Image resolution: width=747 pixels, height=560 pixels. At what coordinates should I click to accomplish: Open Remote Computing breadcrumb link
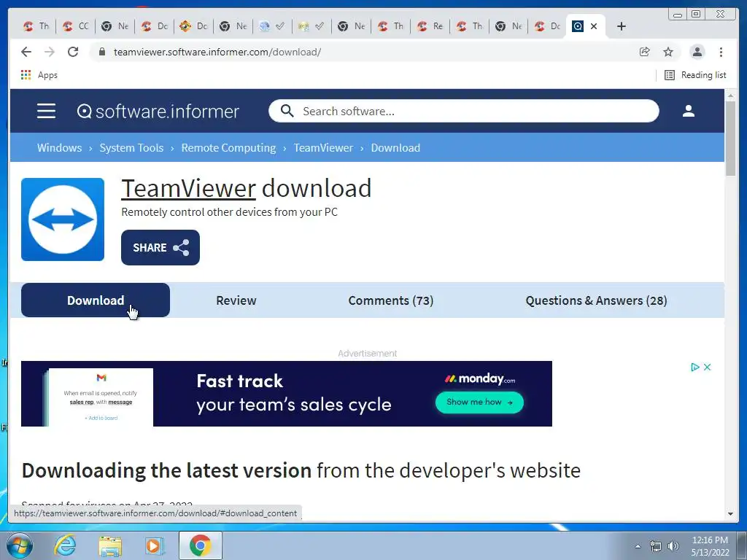tap(228, 147)
